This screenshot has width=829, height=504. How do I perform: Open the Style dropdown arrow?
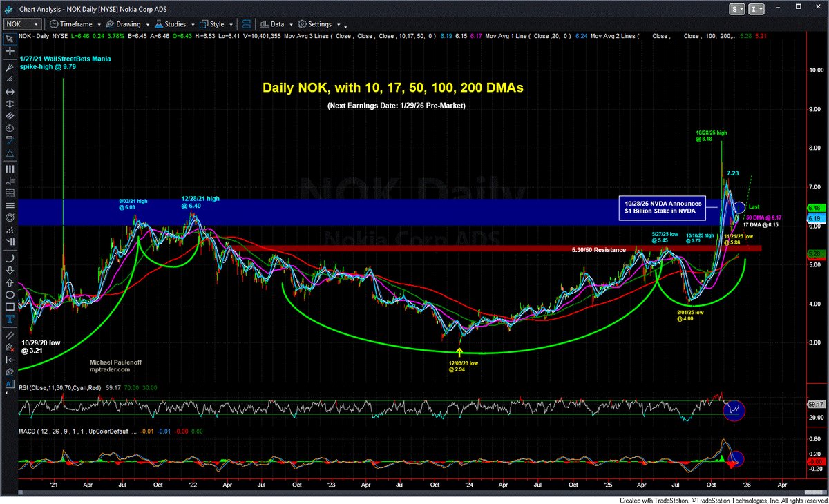tap(230, 23)
